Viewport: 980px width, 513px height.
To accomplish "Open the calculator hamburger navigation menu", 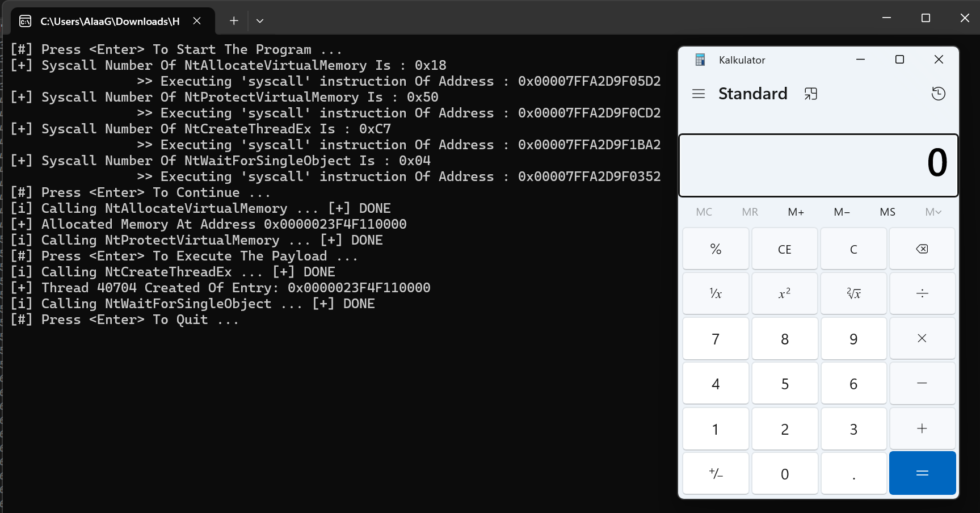I will click(699, 94).
